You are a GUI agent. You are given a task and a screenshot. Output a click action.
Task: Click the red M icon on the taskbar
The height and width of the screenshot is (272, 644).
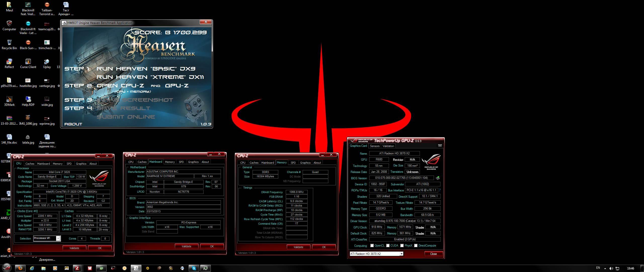pos(90,268)
